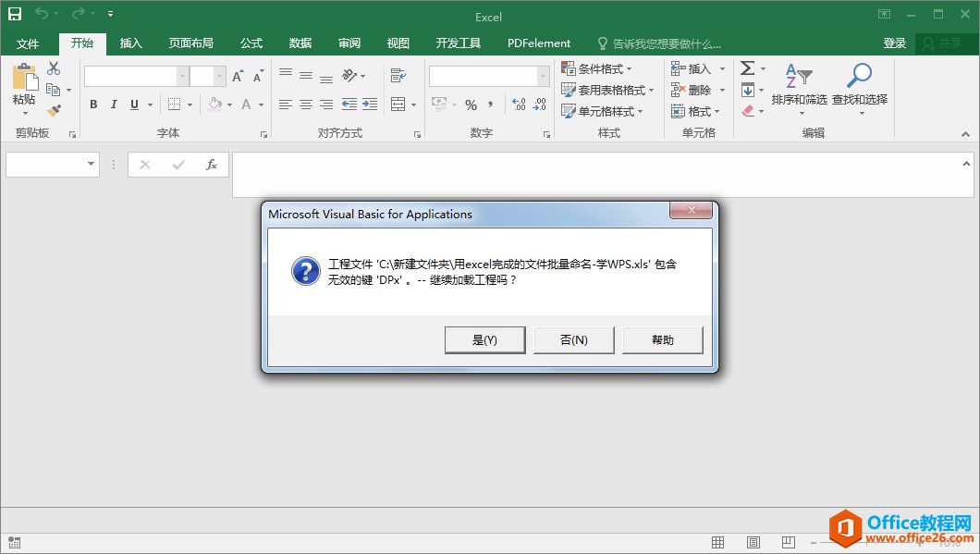Click Decrease Indent icon
The image size is (980, 554).
(x=349, y=105)
